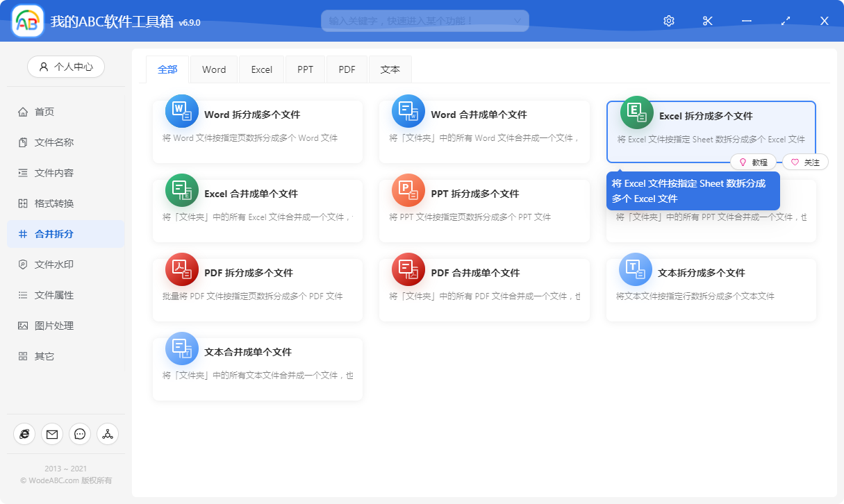Expand the keyword search dropdown arrow
This screenshot has height=504, width=844.
(x=517, y=21)
